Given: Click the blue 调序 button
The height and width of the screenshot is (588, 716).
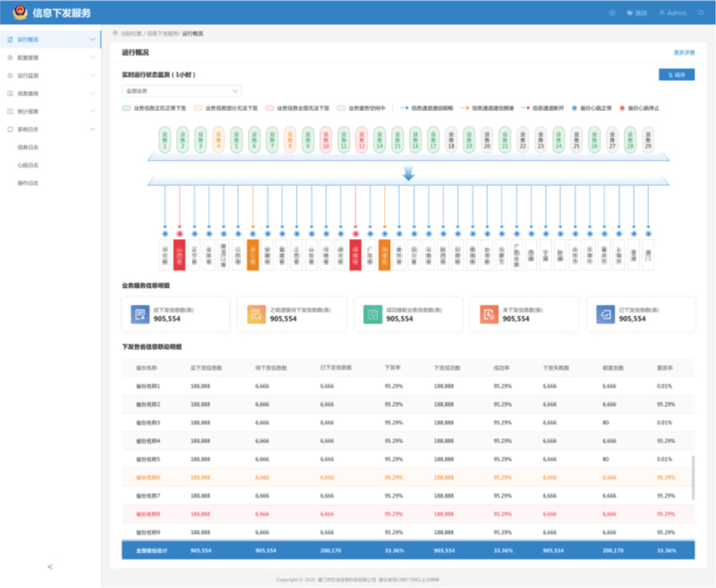Looking at the screenshot, I should click(676, 74).
